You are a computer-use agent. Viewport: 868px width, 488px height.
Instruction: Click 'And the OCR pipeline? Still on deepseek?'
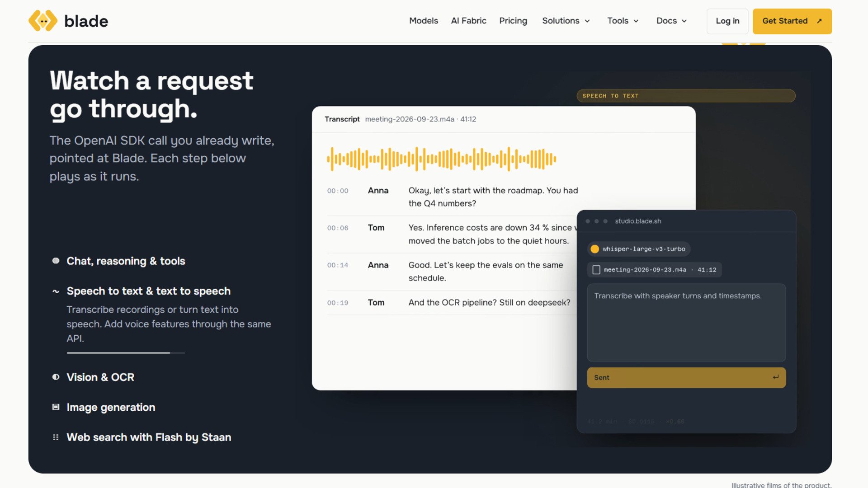click(x=489, y=303)
